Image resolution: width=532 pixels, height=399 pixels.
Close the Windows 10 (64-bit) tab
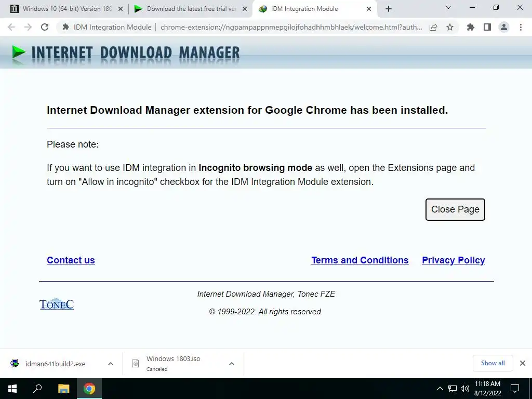click(x=121, y=9)
